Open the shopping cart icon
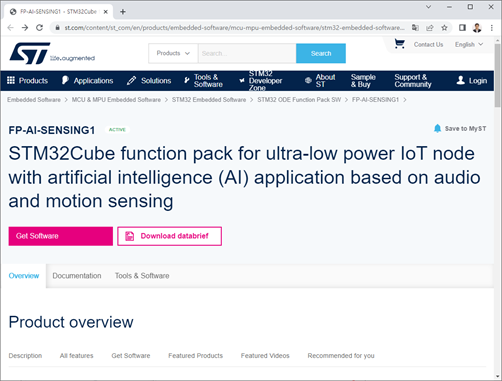 (x=399, y=44)
